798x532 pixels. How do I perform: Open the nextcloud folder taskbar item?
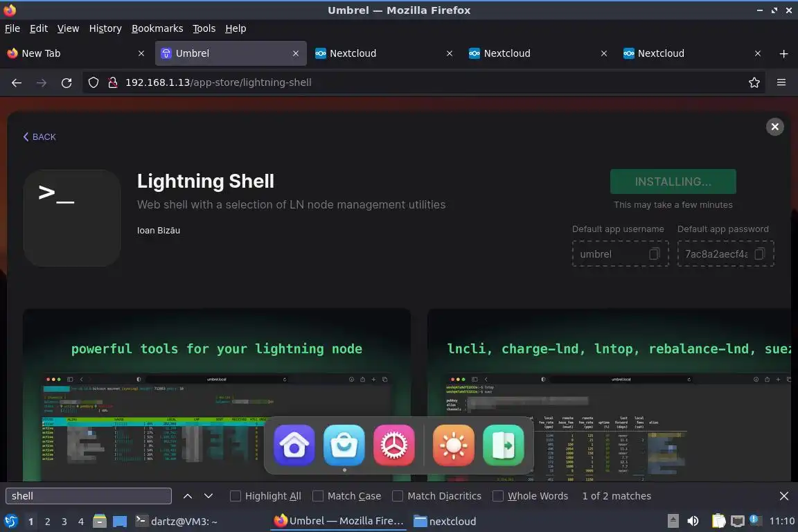click(445, 522)
